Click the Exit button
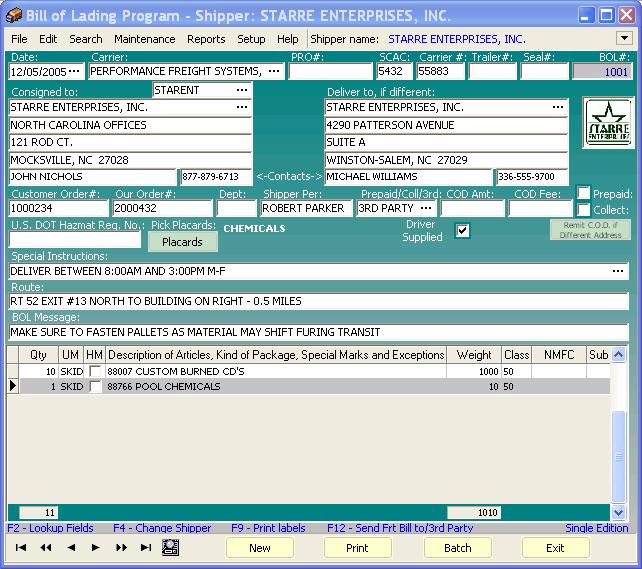 555,548
